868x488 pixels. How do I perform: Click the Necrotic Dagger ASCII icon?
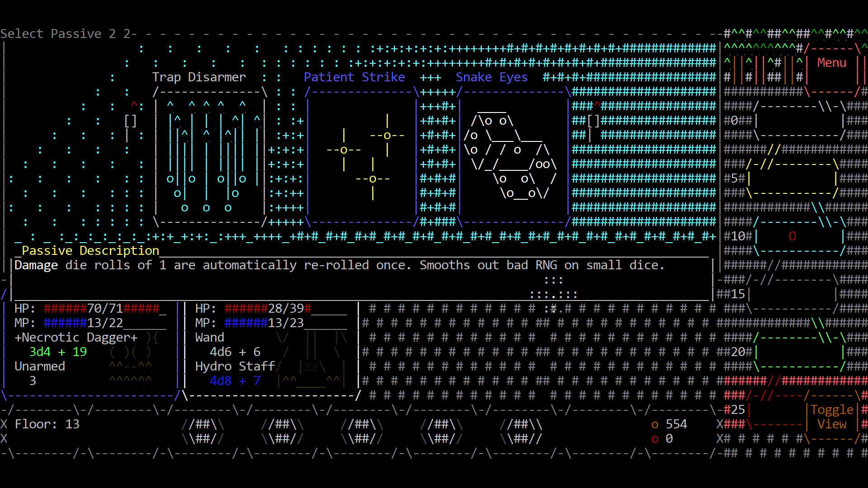(134, 359)
